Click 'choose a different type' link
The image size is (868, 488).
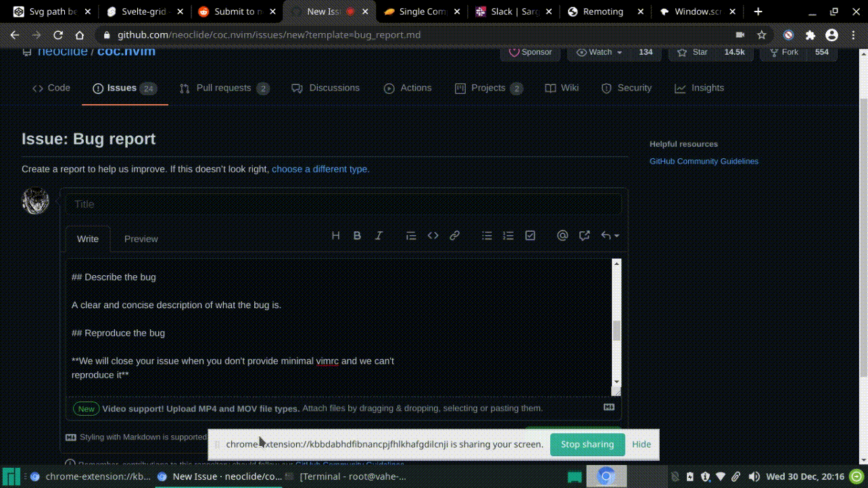pos(320,169)
